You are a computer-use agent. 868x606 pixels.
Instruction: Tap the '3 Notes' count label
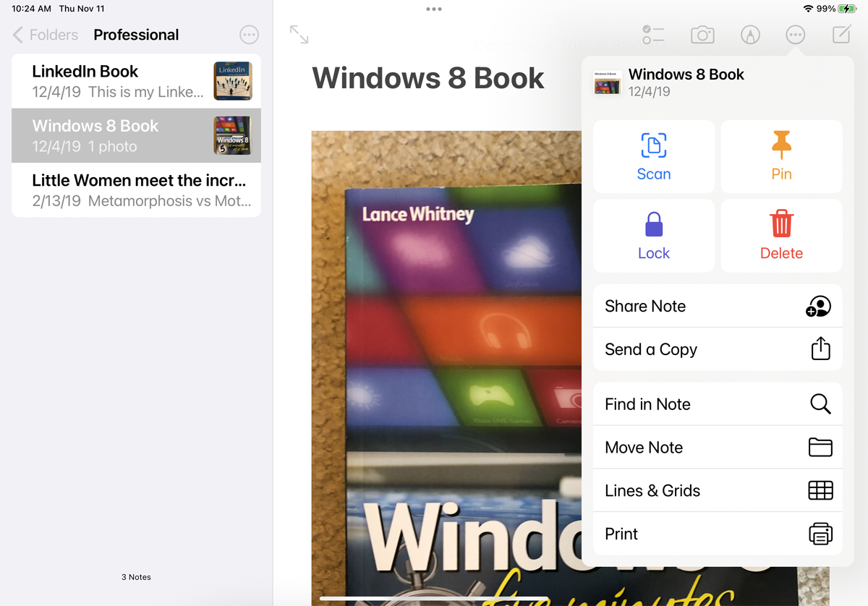click(x=136, y=577)
